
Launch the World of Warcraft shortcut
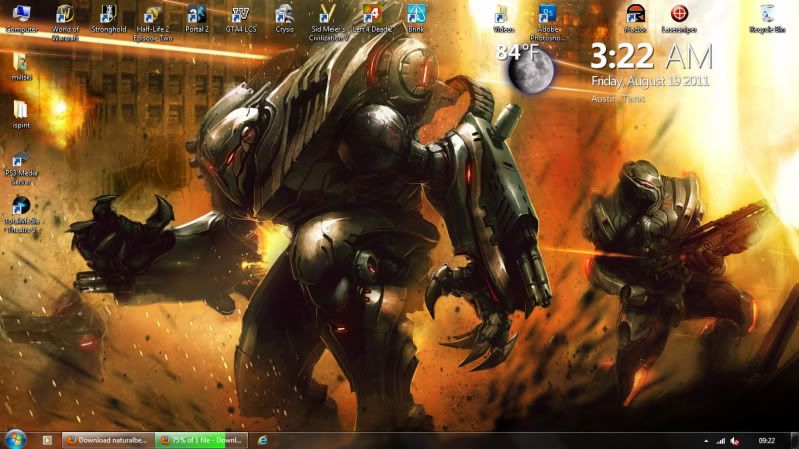click(65, 22)
